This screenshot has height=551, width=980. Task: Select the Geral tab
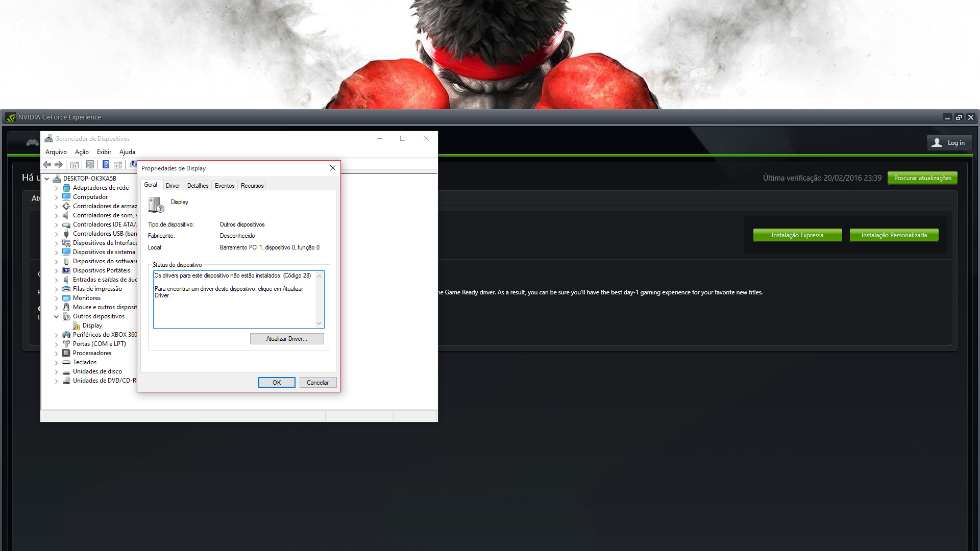(x=151, y=185)
